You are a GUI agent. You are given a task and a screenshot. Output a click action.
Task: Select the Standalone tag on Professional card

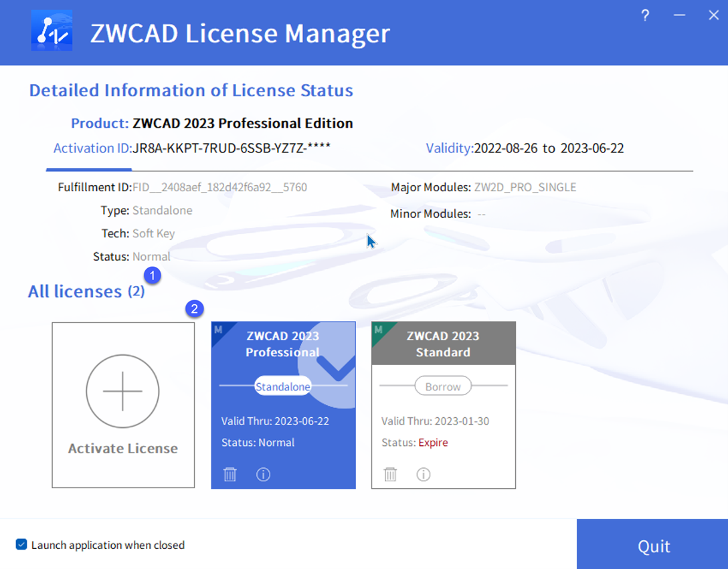pyautogui.click(x=283, y=386)
